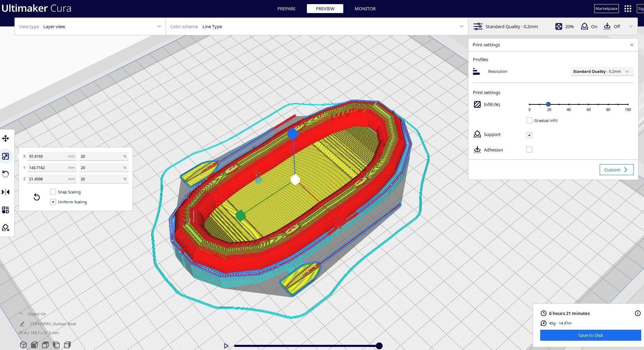Switch to the MONITOR tab
The image size is (644, 350).
point(365,9)
